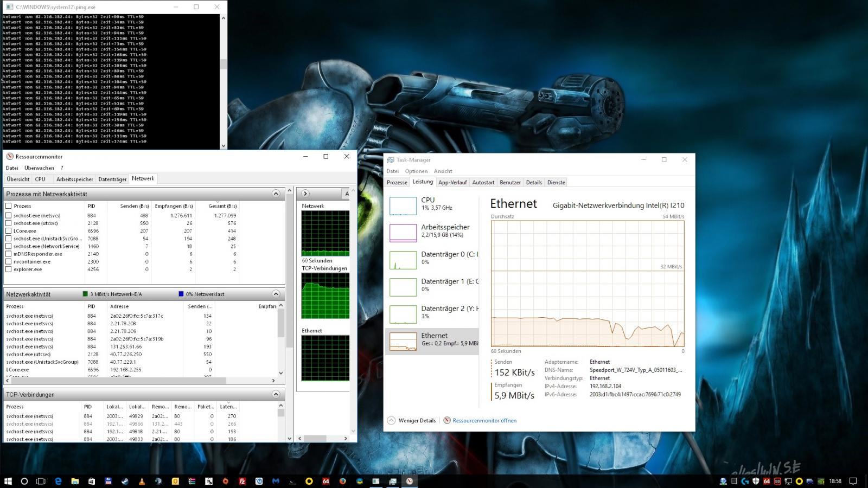This screenshot has height=488, width=868.
Task: Open File Explorer from the taskbar
Action: [x=75, y=481]
